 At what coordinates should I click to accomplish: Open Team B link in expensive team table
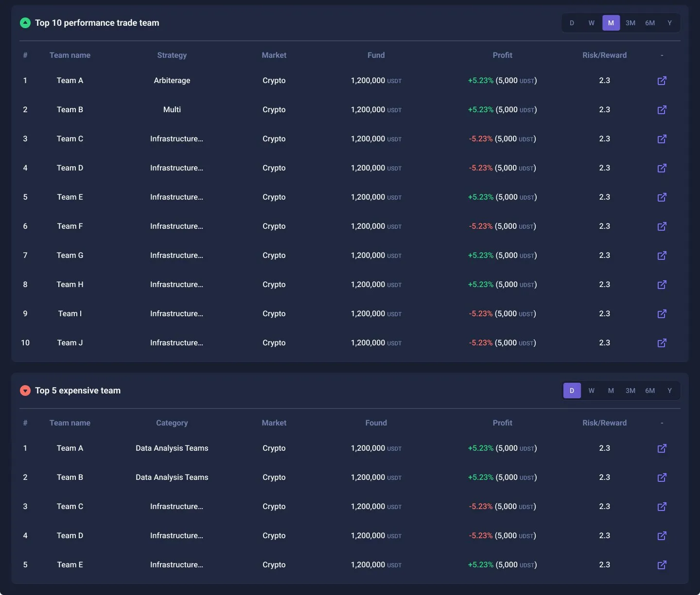point(662,477)
